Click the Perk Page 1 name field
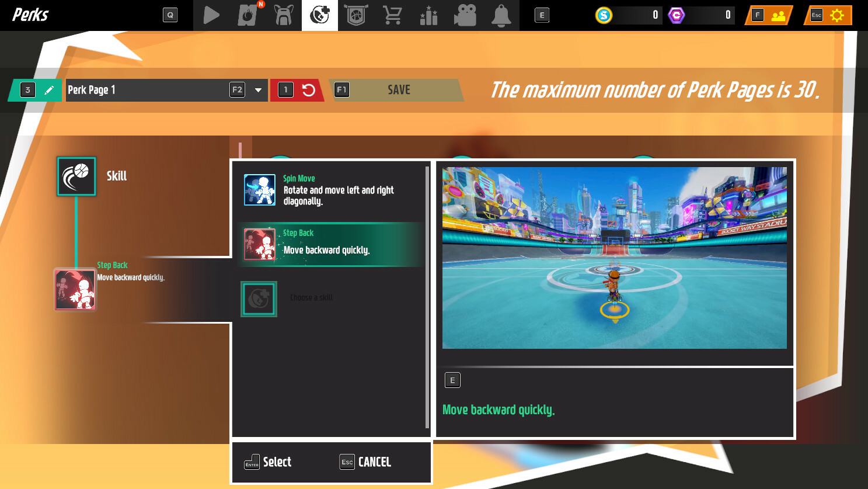The image size is (868, 489). point(167,90)
